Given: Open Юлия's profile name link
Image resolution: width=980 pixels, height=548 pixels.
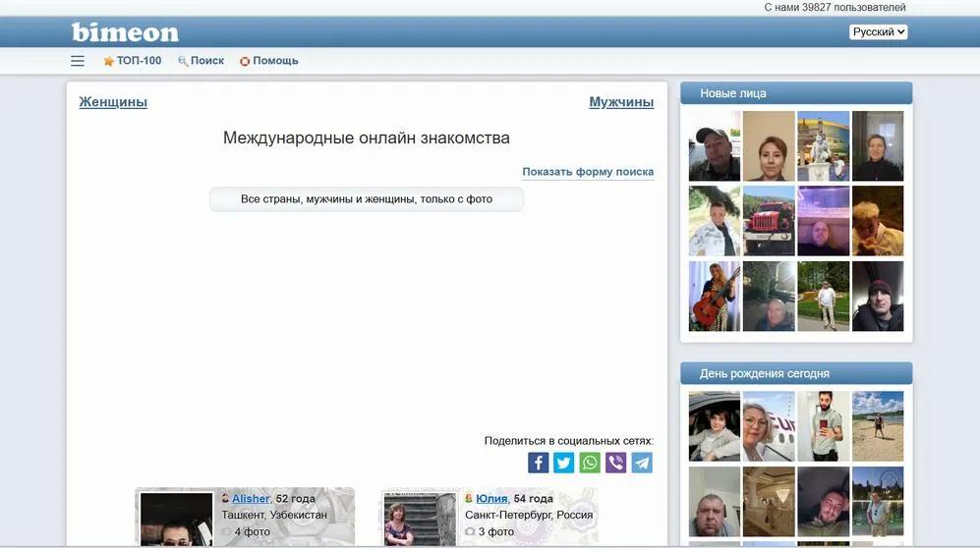Looking at the screenshot, I should [491, 499].
